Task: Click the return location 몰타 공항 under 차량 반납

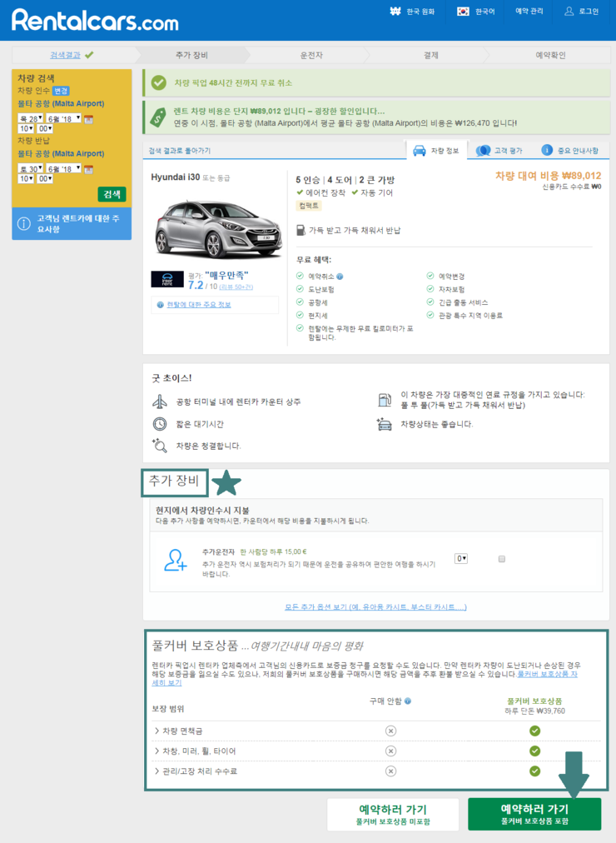Action: coord(61,154)
